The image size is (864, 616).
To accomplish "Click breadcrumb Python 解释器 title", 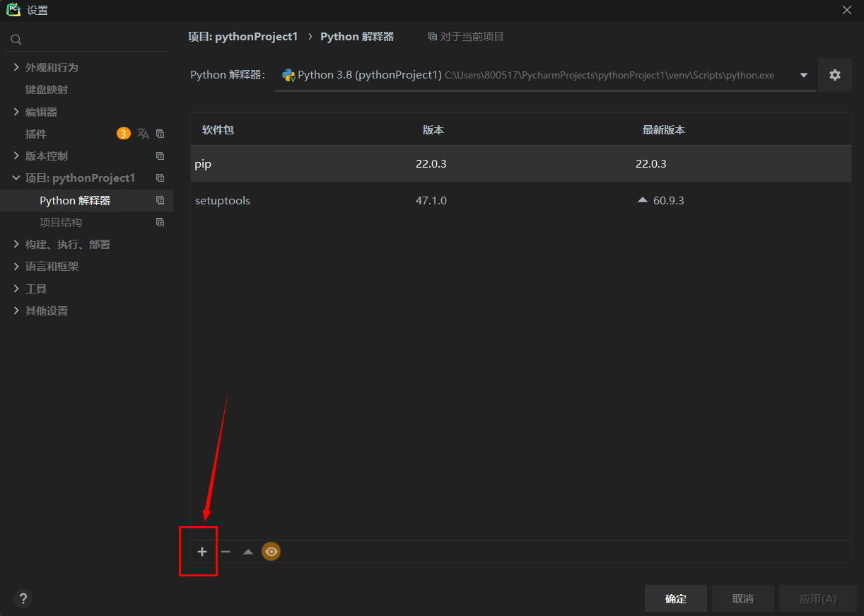I will point(357,36).
